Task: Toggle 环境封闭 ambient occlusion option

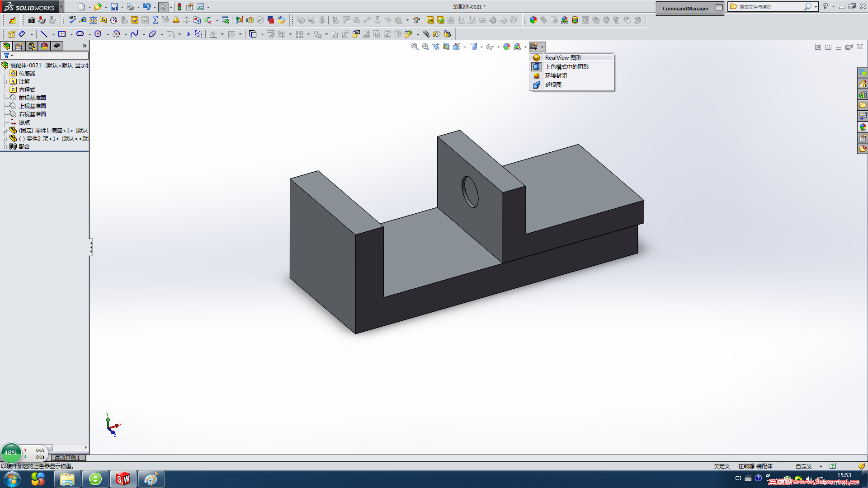Action: (556, 75)
